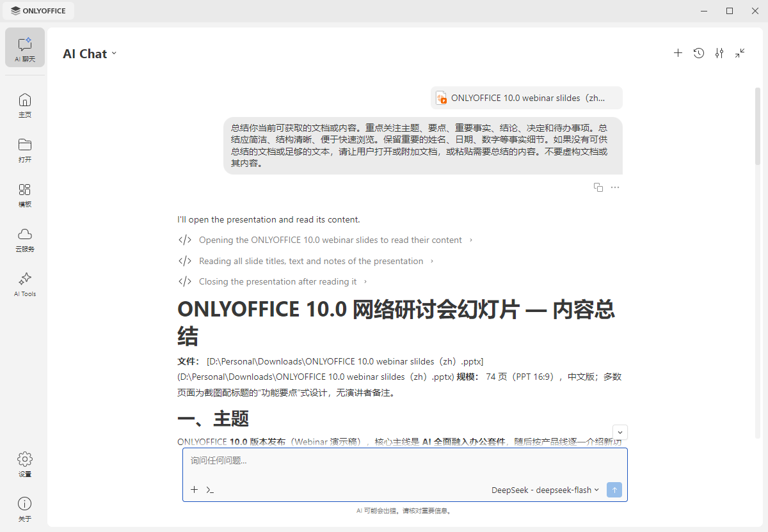768x532 pixels.
Task: Click the AI 可能会出错 disclaimer text
Action: coord(404,511)
